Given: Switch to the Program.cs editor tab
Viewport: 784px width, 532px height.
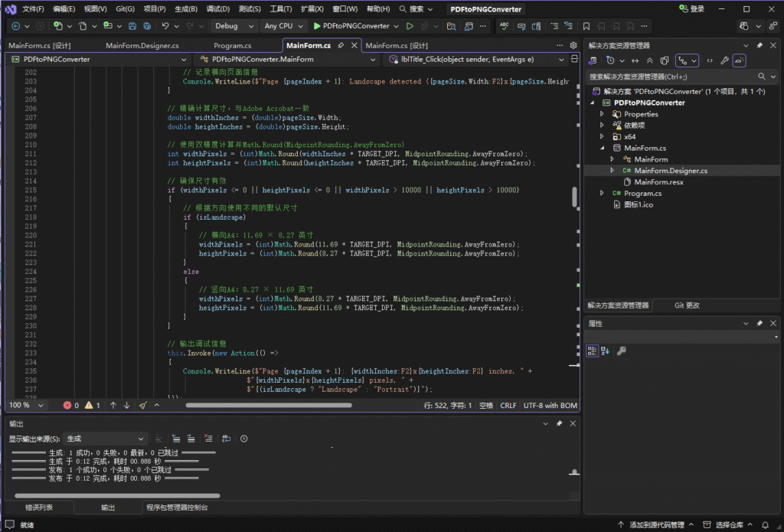Looking at the screenshot, I should click(x=232, y=46).
